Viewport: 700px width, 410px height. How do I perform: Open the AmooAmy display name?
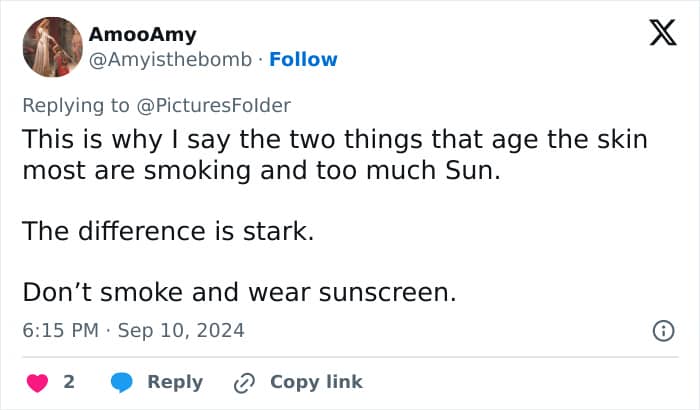point(142,35)
